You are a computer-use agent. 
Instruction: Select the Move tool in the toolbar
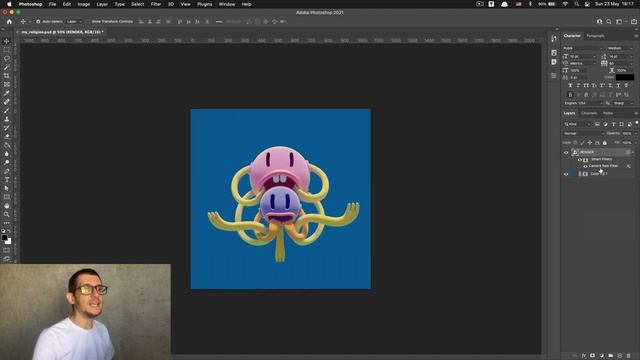[7, 41]
